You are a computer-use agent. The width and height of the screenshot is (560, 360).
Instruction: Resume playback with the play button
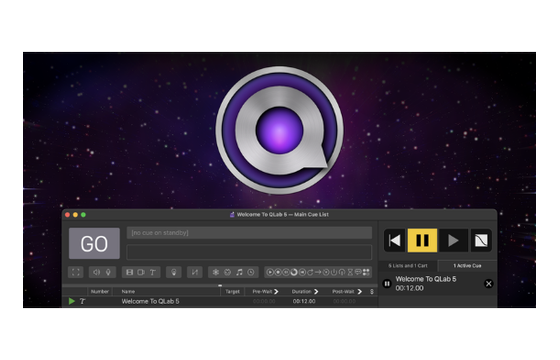point(453,240)
